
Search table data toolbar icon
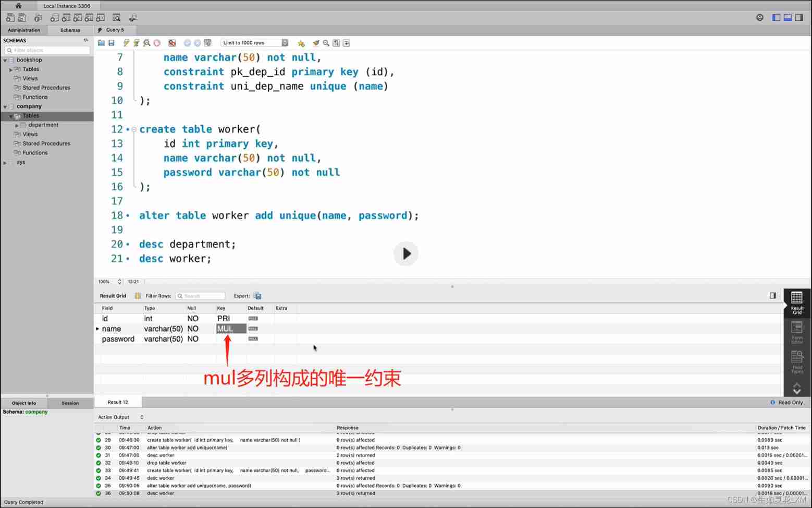(x=116, y=18)
